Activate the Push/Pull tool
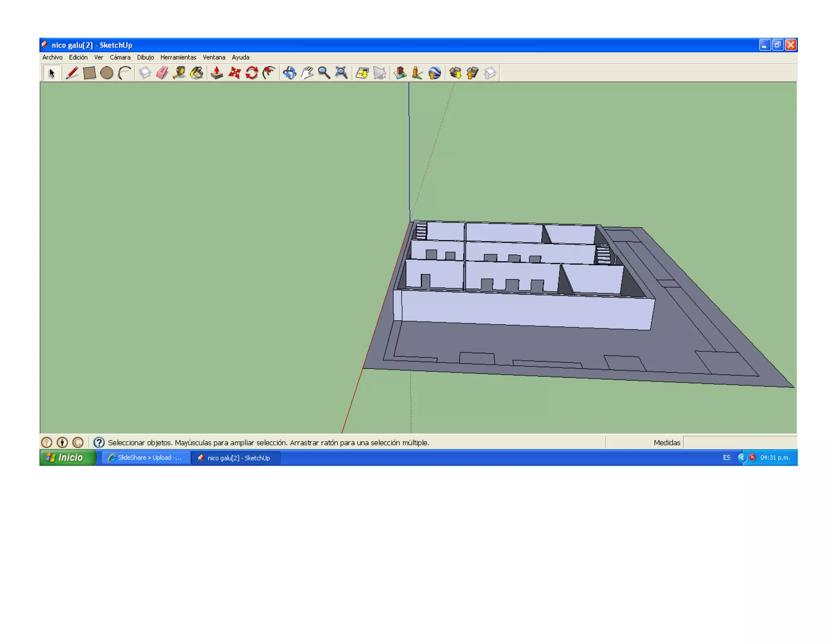834x644 pixels. pyautogui.click(x=217, y=73)
